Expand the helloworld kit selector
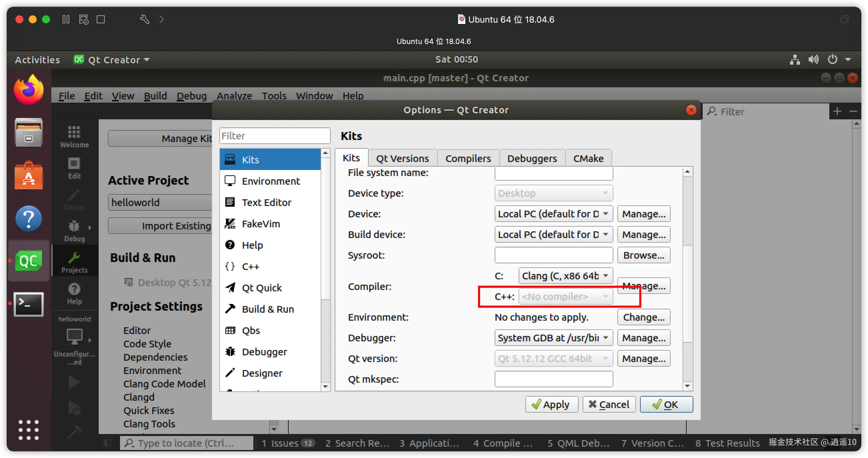The image size is (868, 458). click(74, 337)
